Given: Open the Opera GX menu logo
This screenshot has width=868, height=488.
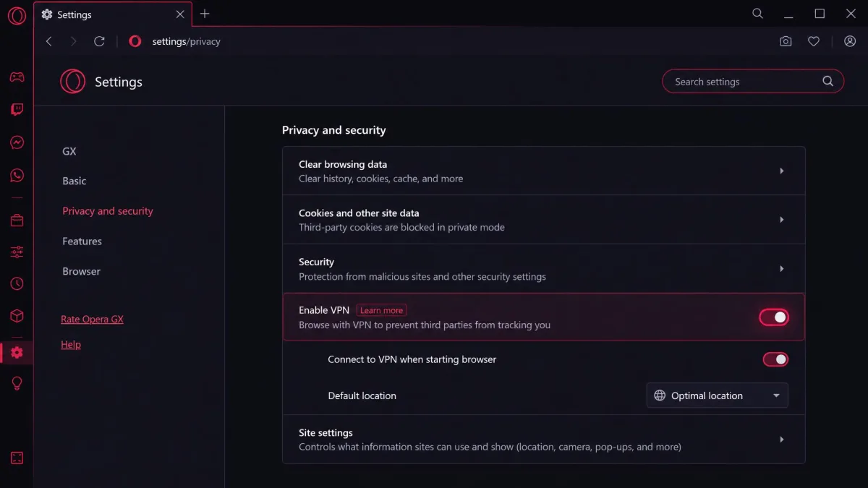Looking at the screenshot, I should [x=17, y=16].
